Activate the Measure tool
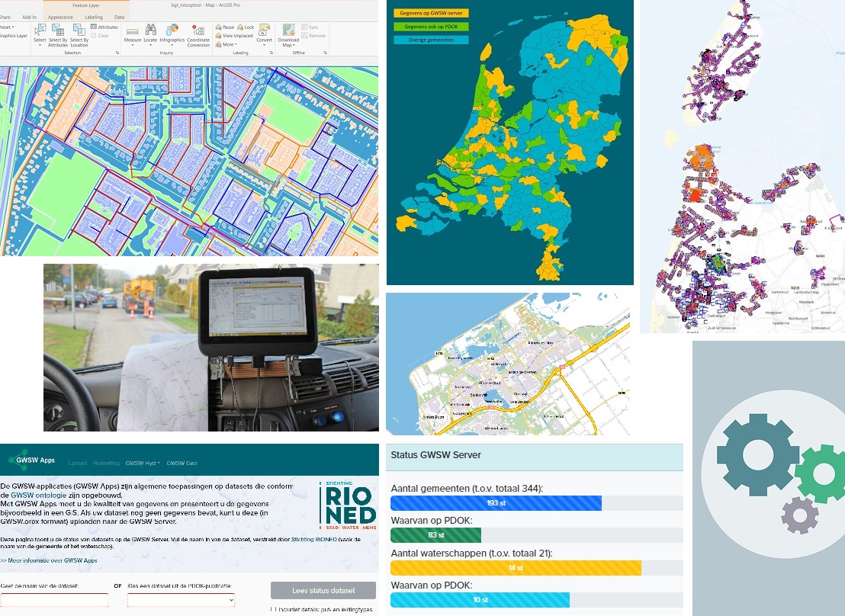The width and height of the screenshot is (845, 616). pyautogui.click(x=132, y=34)
